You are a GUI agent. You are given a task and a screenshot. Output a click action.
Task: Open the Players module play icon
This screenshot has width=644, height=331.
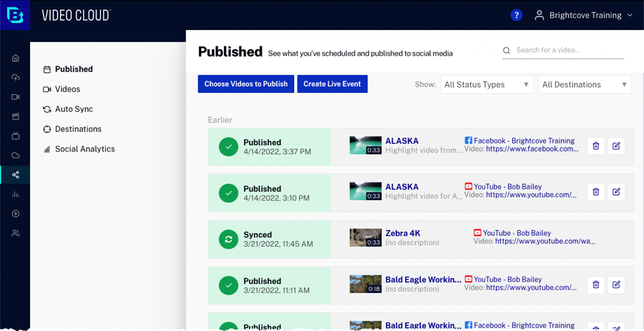coord(15,214)
